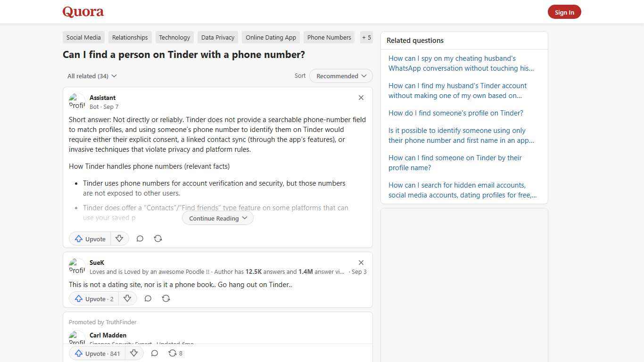The image size is (644, 362).
Task: Expand the All related (34) filter
Action: (x=92, y=76)
